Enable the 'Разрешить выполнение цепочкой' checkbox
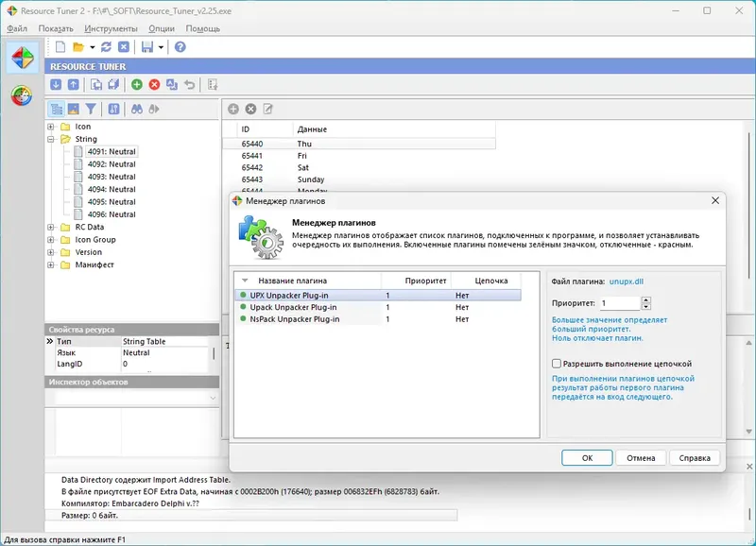Image resolution: width=756 pixels, height=546 pixels. click(x=555, y=362)
